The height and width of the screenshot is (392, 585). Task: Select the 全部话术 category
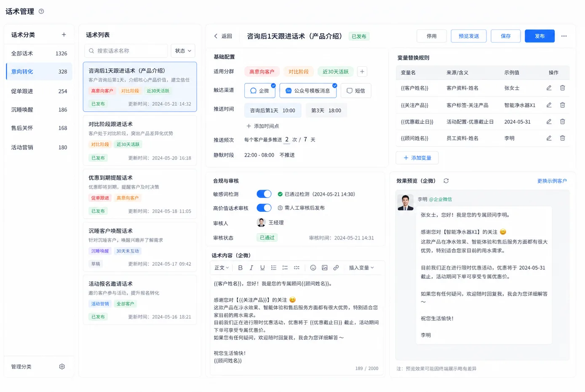tap(39, 53)
